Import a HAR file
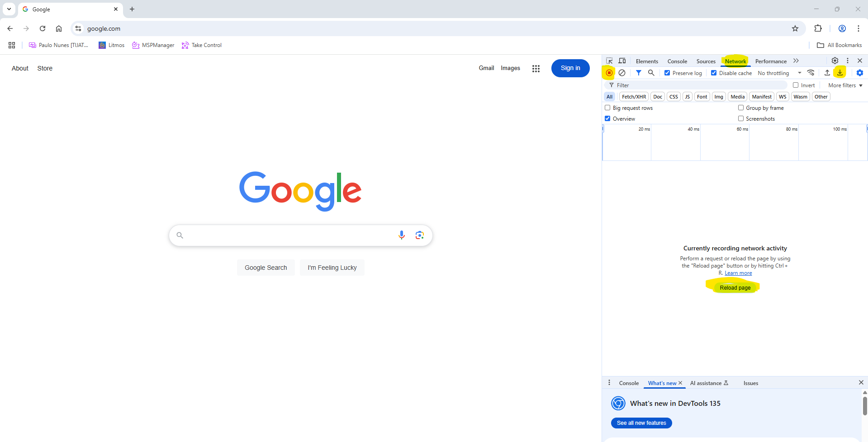The height and width of the screenshot is (442, 868). (x=826, y=72)
